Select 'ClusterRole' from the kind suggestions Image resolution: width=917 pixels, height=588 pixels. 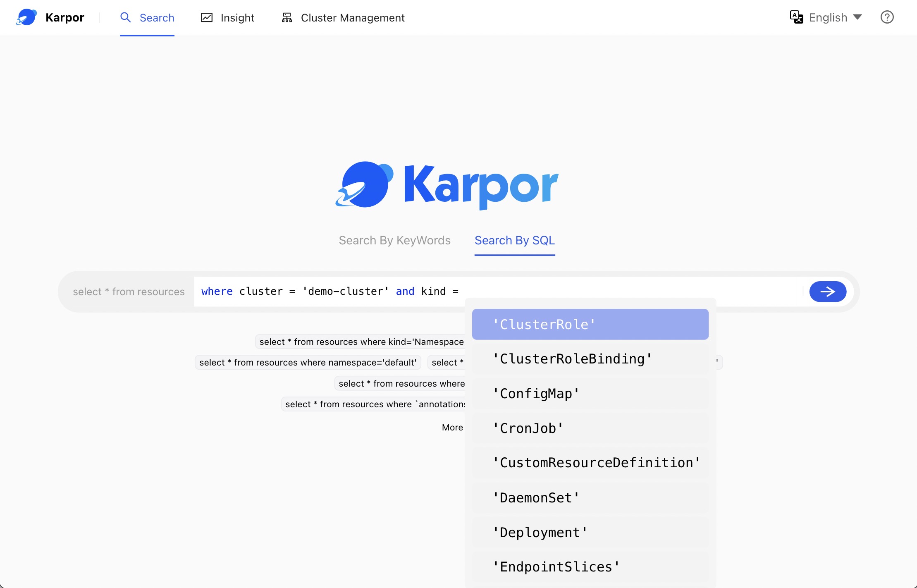[544, 324]
